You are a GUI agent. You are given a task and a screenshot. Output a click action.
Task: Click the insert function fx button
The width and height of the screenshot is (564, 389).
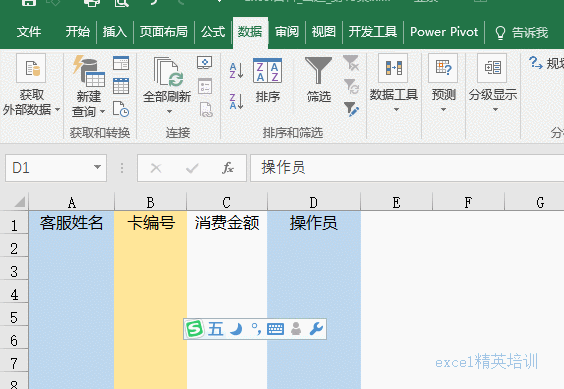pos(228,168)
